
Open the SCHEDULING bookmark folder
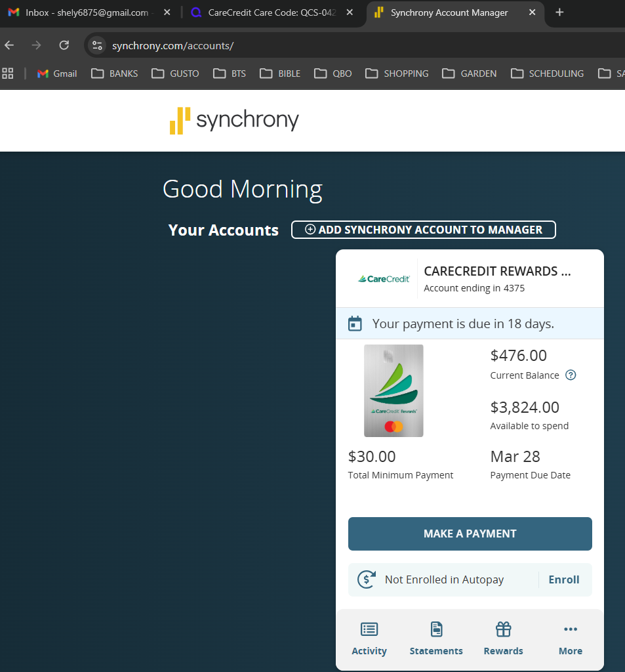[548, 73]
